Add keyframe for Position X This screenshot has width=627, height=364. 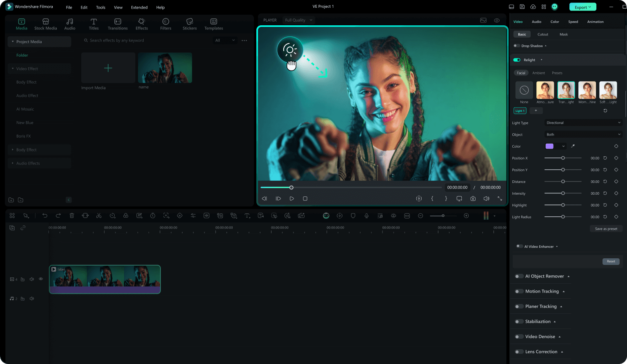click(x=616, y=158)
